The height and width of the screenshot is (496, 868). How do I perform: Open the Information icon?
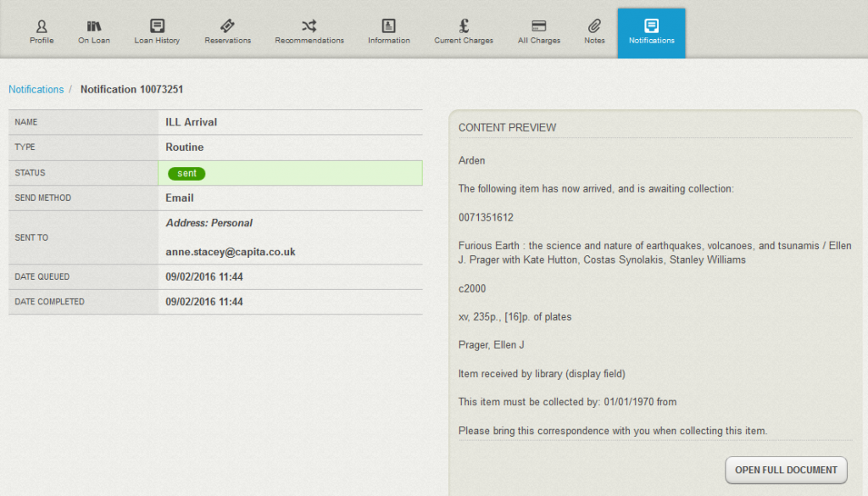point(388,25)
